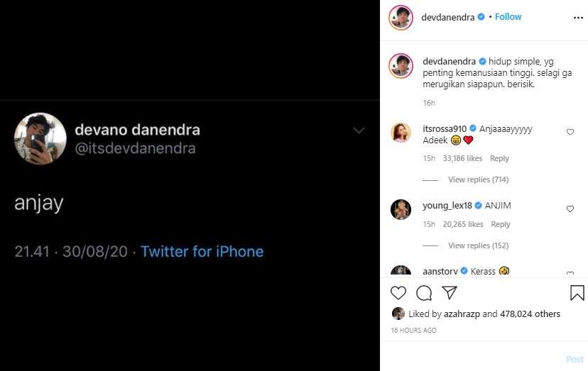Open itsrossa910's avatar
Image resolution: width=588 pixels, height=371 pixels.
(401, 132)
